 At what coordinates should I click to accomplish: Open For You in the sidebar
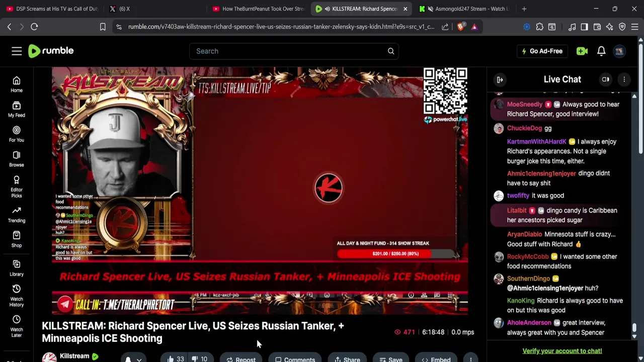pyautogui.click(x=17, y=134)
